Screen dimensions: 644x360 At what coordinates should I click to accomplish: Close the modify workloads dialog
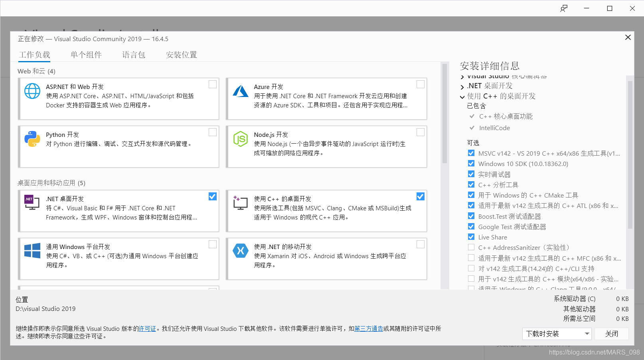click(x=628, y=37)
